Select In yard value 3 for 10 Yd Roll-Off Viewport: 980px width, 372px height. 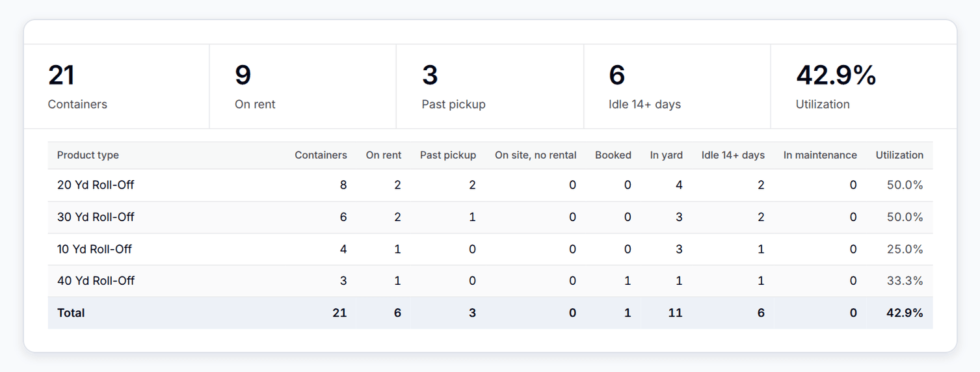[679, 249]
